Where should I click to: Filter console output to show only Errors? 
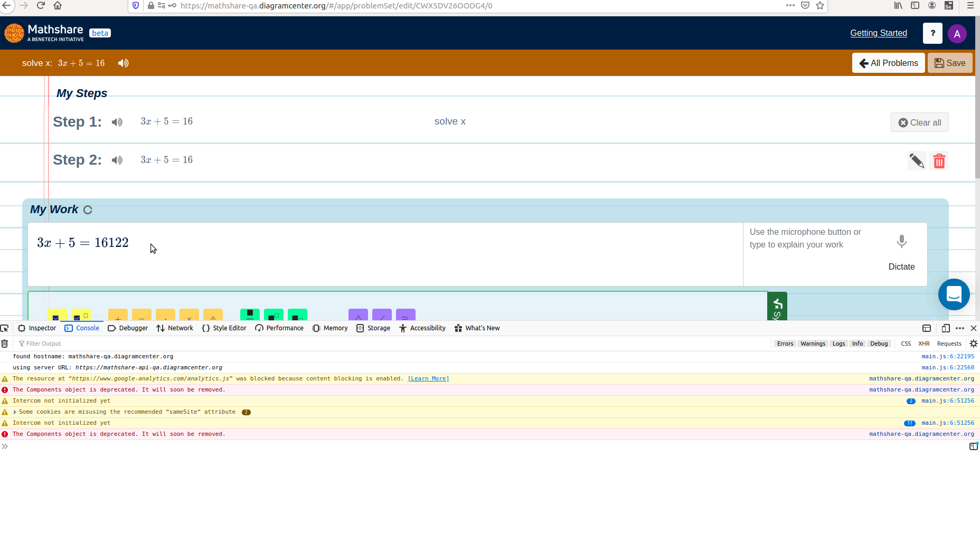785,344
